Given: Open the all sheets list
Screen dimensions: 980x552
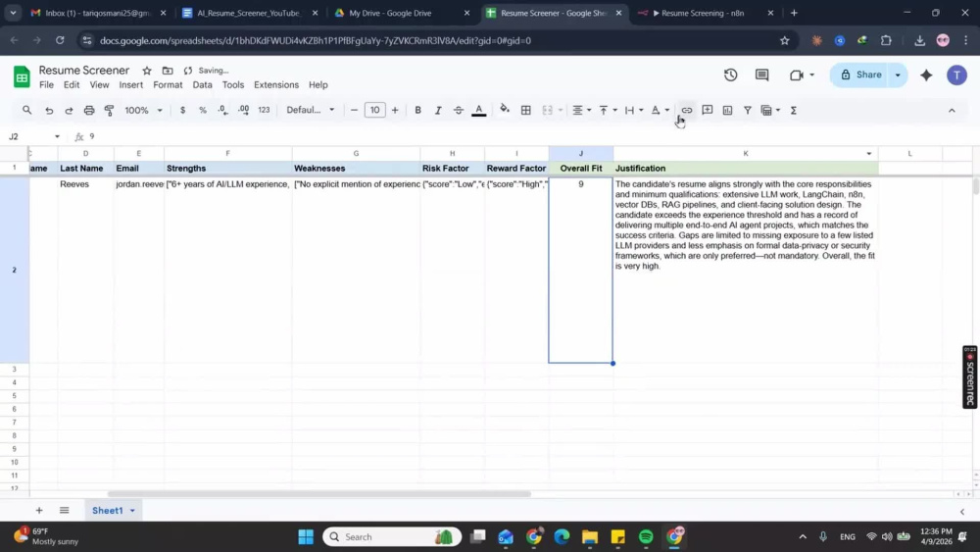Looking at the screenshot, I should (64, 510).
